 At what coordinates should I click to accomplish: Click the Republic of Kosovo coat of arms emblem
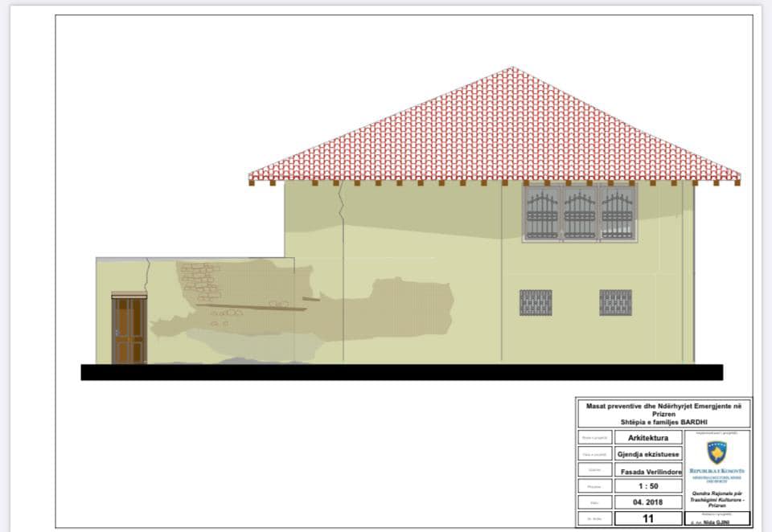point(717,452)
